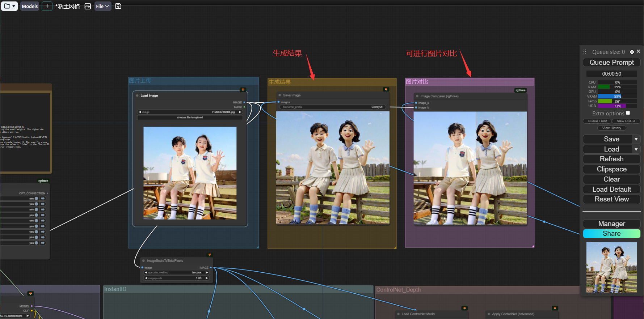Click the images input dot on Save Image
Viewport: 644px width, 319px height.
[278, 102]
